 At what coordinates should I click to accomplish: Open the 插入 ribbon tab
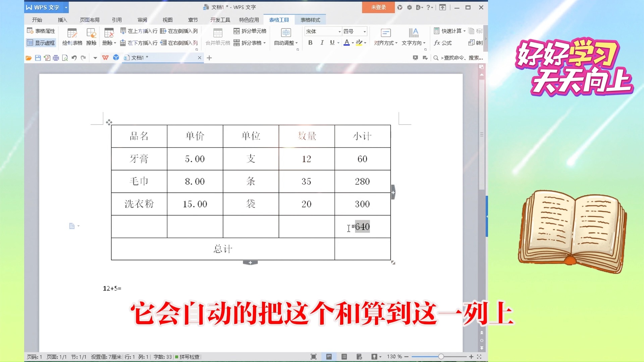[x=62, y=20]
